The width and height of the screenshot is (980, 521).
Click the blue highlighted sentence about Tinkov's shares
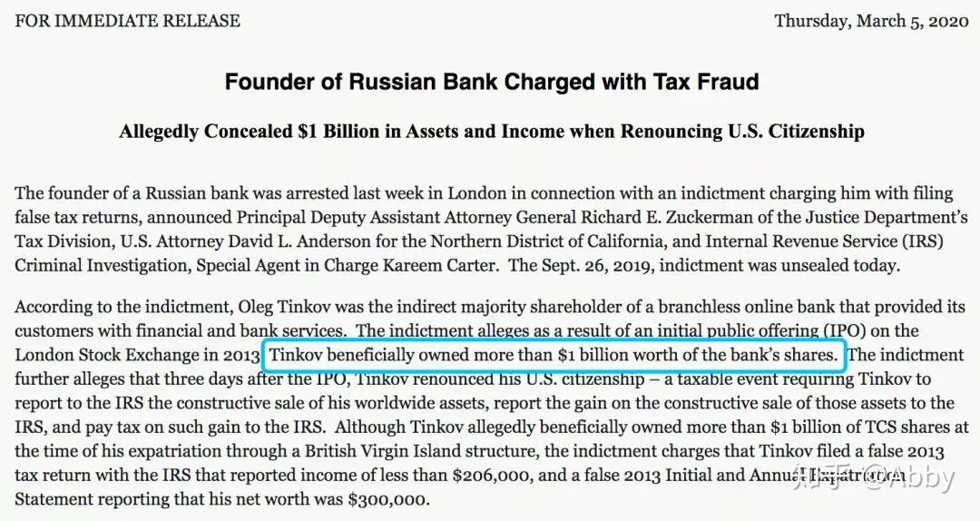tap(554, 356)
